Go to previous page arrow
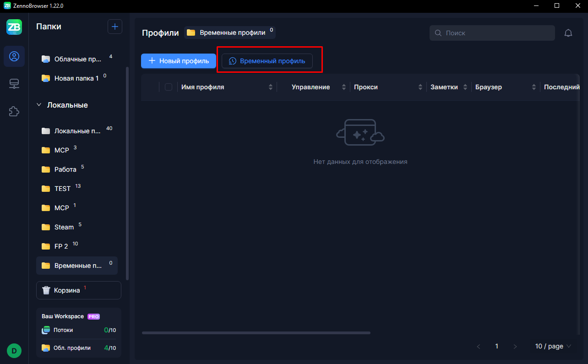Image resolution: width=588 pixels, height=364 pixels. [x=479, y=347]
